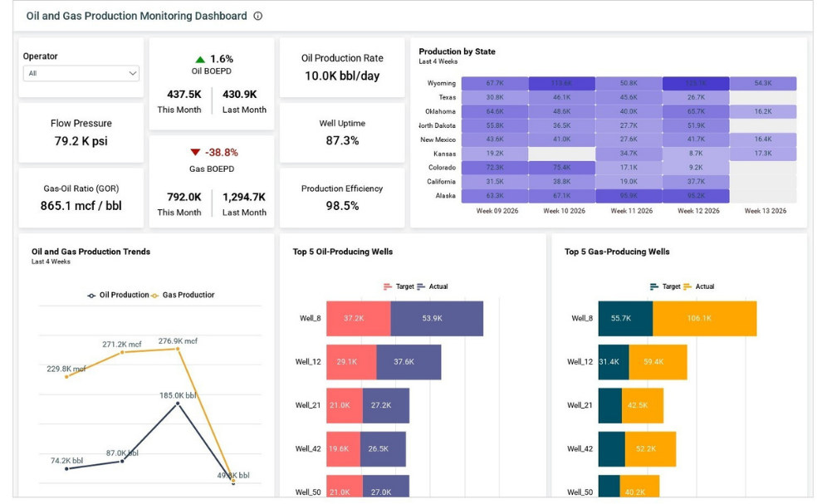Click Target legend icon in Top 5 Oil-Producing Wells
827x504 pixels.
pyautogui.click(x=388, y=286)
